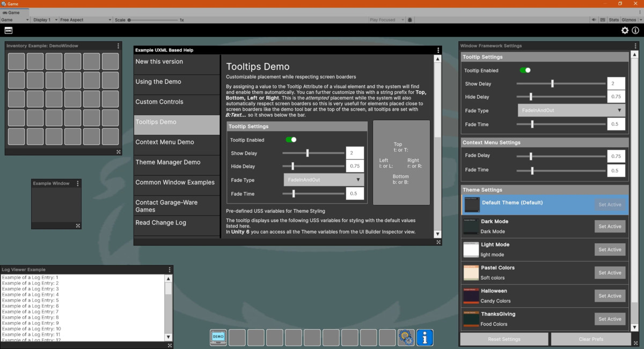Open Fade Type dropdown in Window Framework Settings
644x349 pixels.
[x=572, y=111]
